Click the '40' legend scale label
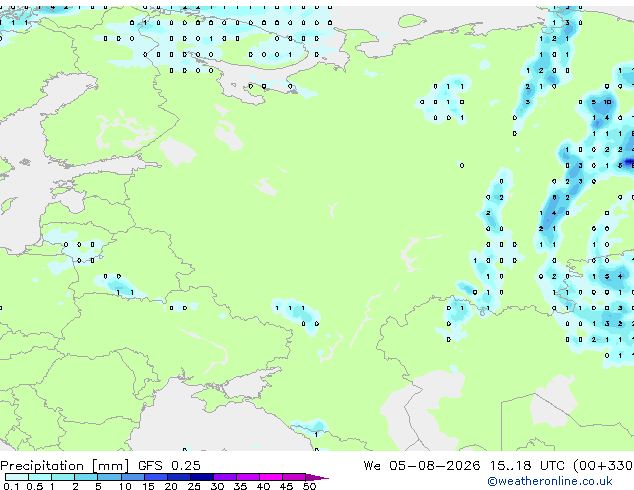Screen dimensions: 634x490 click(263, 486)
